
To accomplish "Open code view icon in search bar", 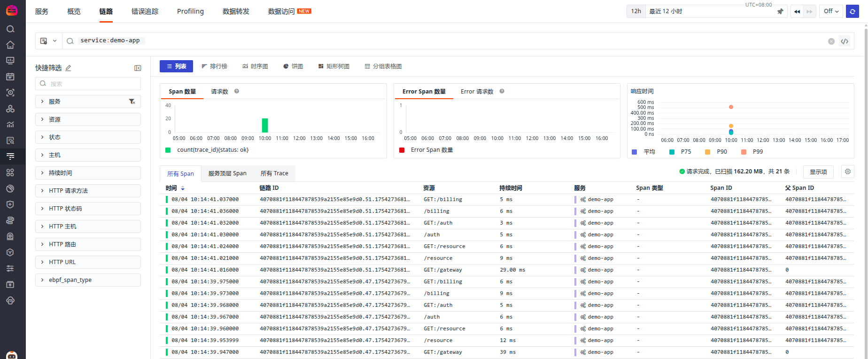I will (845, 41).
